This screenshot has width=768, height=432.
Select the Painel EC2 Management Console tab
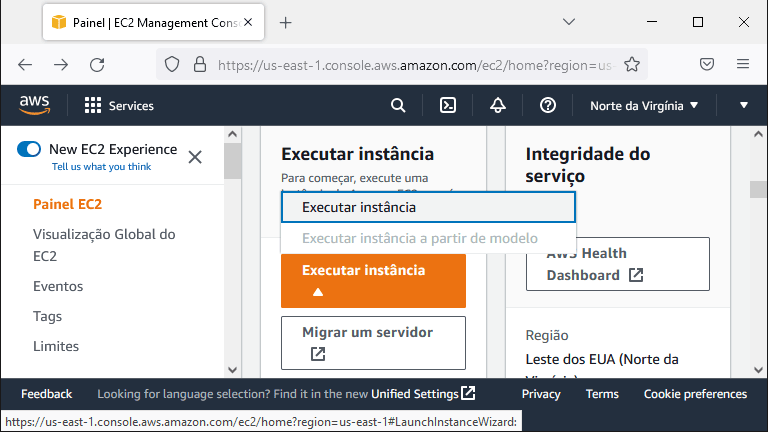point(153,23)
